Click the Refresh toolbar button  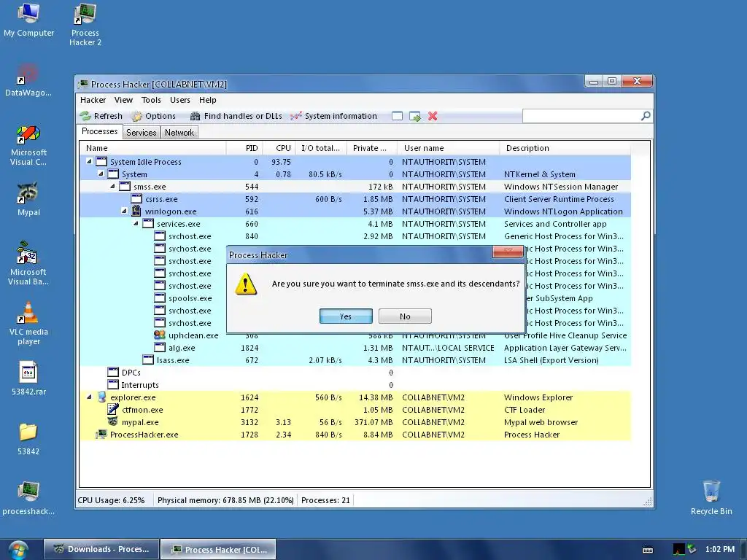101,116
